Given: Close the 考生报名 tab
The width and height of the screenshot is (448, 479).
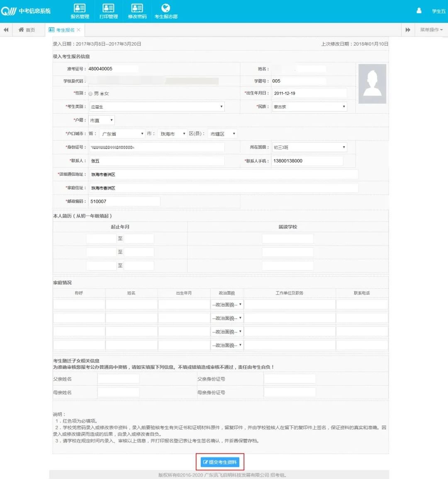Looking at the screenshot, I should pos(79,30).
